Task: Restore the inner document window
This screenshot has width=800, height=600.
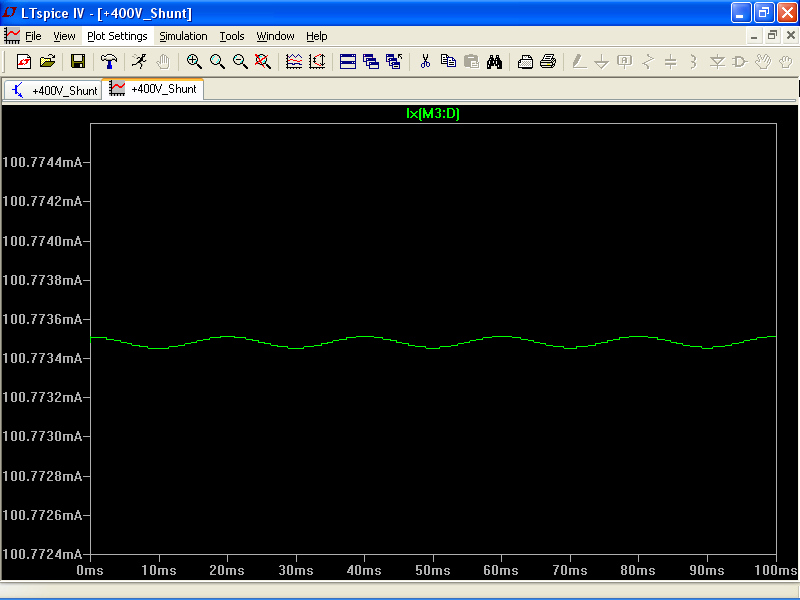Action: [772, 35]
